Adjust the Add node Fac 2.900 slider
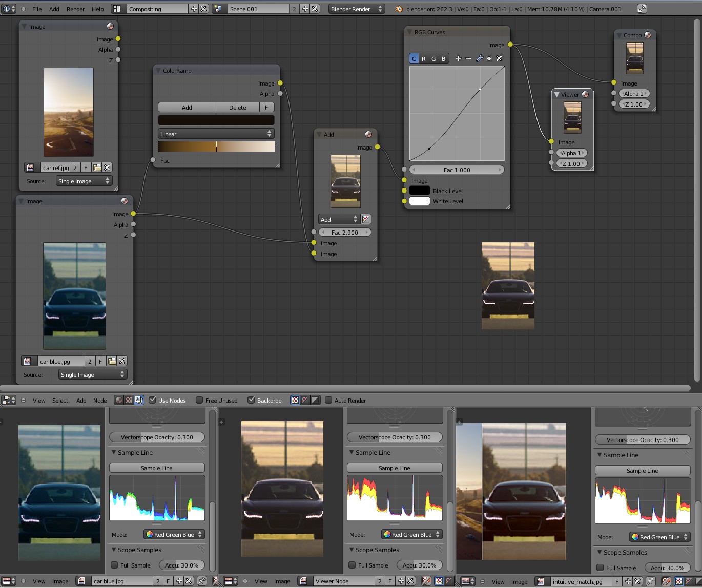This screenshot has width=702, height=588. click(x=344, y=232)
